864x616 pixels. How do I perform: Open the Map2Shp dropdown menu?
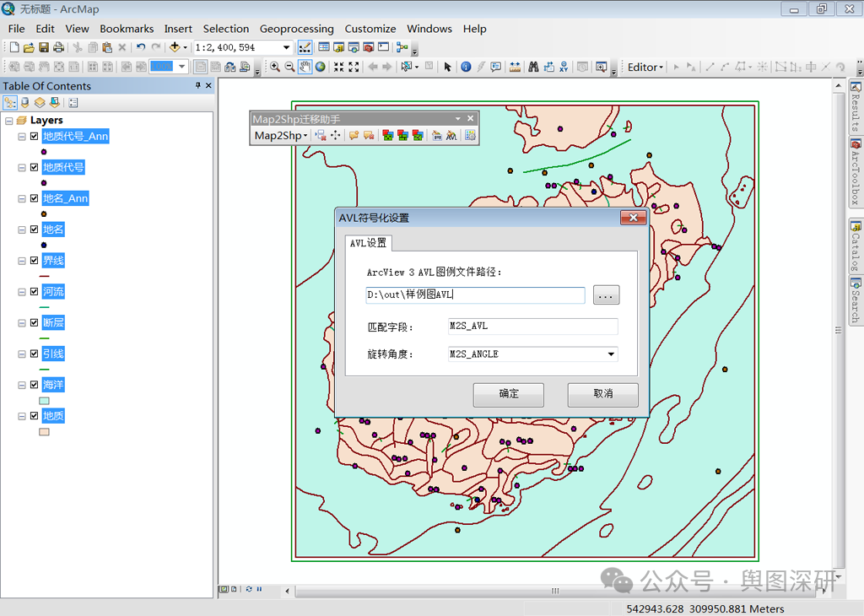tap(281, 136)
